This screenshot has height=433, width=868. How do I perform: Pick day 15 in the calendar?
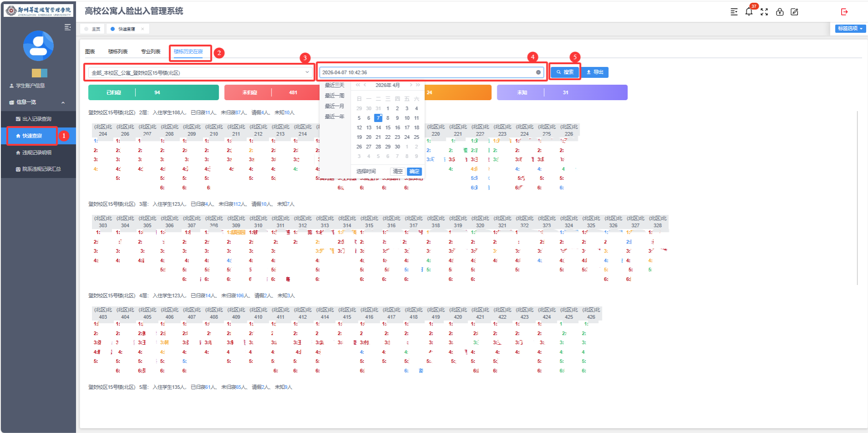point(388,127)
